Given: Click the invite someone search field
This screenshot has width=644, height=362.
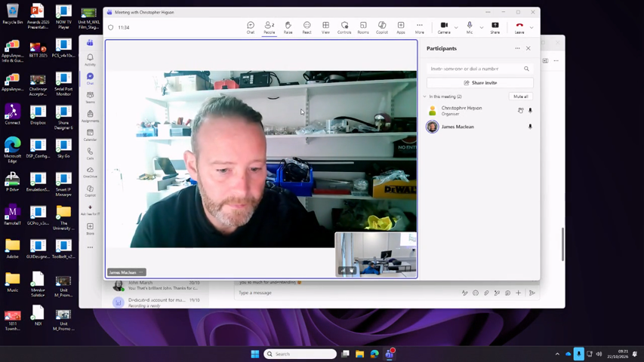Looking at the screenshot, I should 479,69.
